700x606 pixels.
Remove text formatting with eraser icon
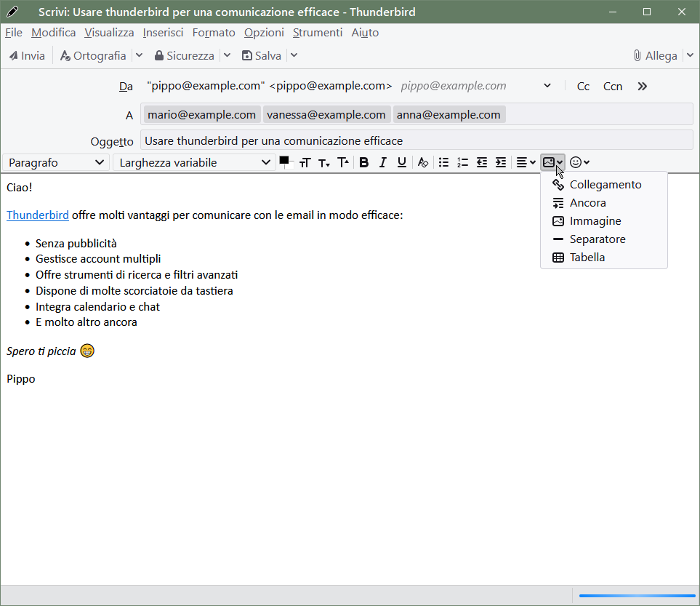coord(423,163)
